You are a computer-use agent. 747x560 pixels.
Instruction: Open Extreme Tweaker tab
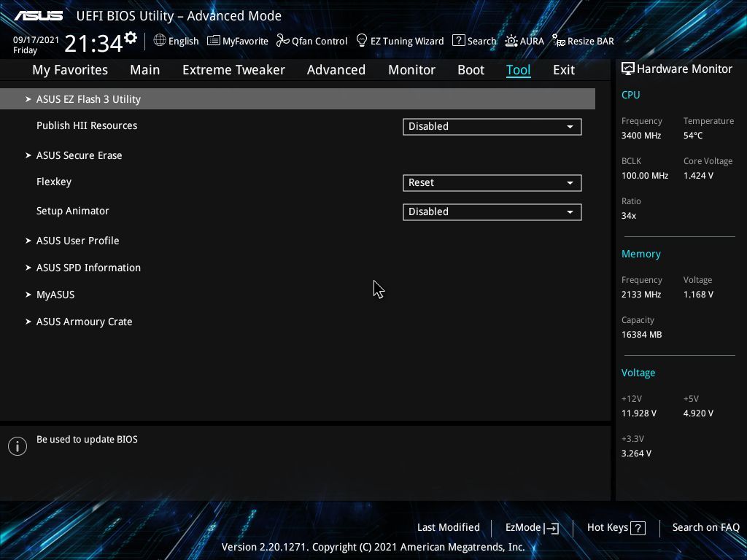tap(233, 70)
